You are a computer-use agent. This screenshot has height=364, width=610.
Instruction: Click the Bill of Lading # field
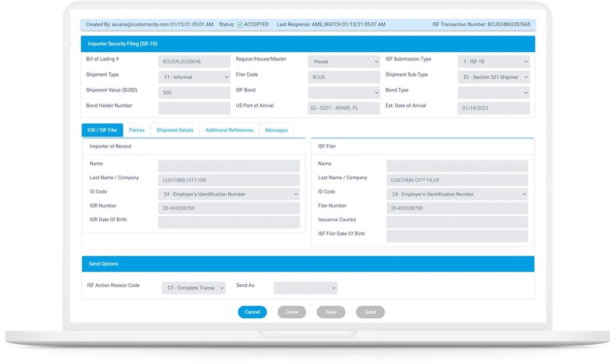195,62
